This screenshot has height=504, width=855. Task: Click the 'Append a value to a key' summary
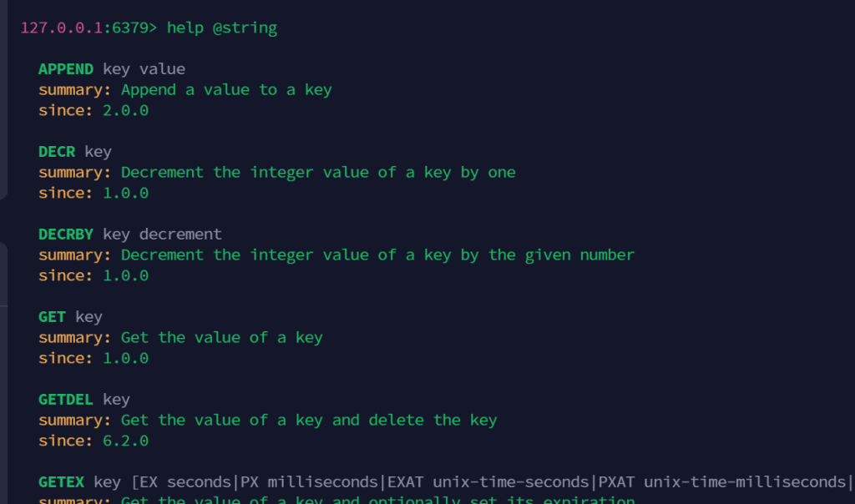pos(226,90)
